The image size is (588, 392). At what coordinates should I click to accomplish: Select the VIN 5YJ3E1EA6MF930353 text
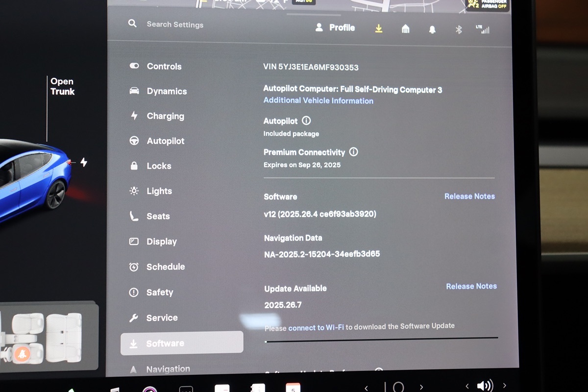coord(311,67)
